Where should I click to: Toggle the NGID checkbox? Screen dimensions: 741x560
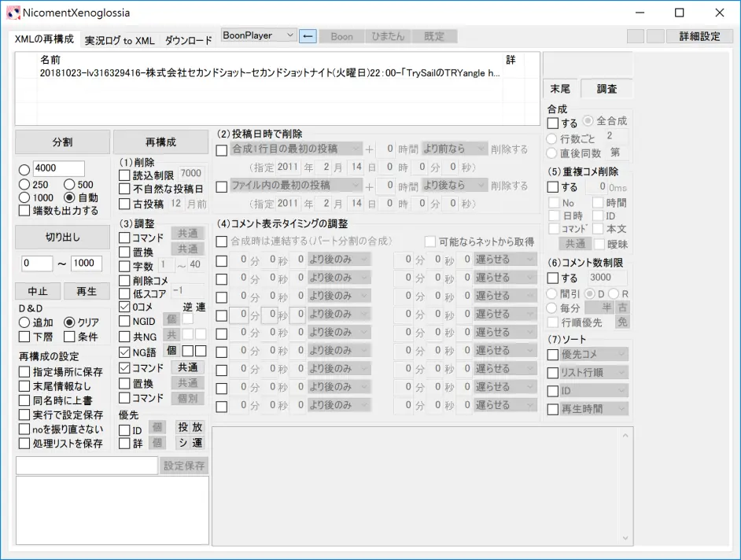[124, 322]
